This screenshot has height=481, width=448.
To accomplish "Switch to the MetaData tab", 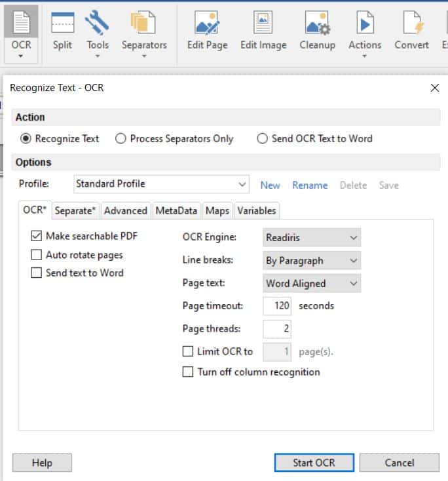I will tap(176, 211).
